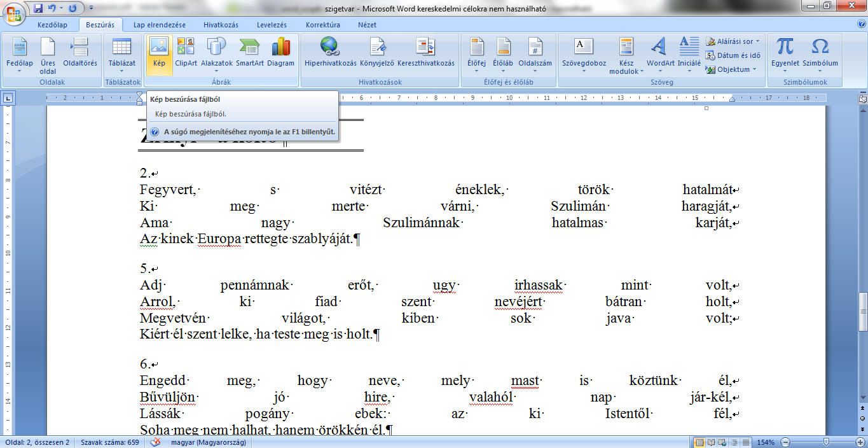Viewport: 868px width, 448px height.
Task: Insert an equation with Egyenlet
Action: pos(785,55)
